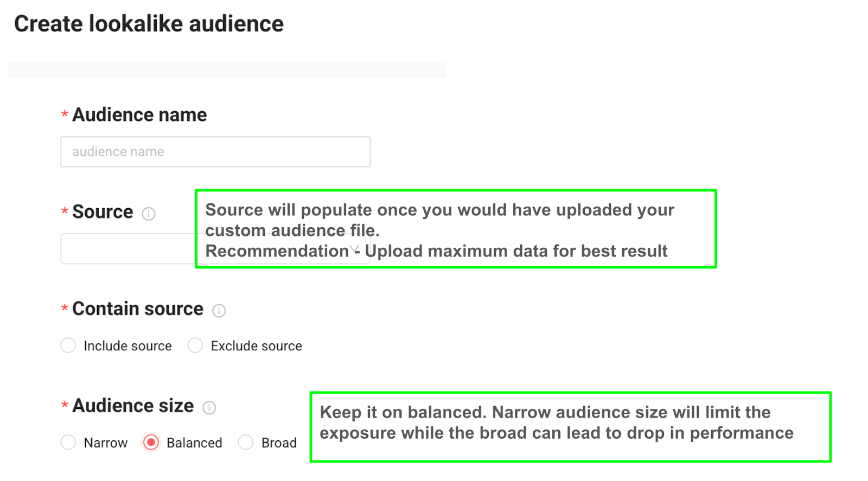Pick the Balanced audience size option
This screenshot has width=868, height=481.
coord(151,442)
